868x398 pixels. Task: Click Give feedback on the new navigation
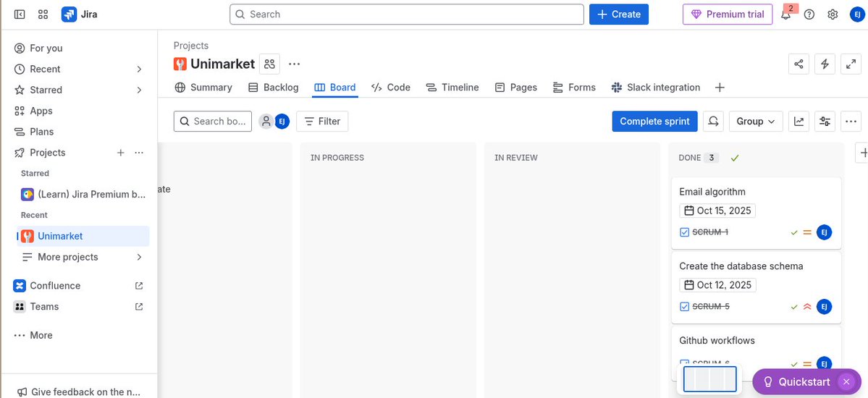80,392
